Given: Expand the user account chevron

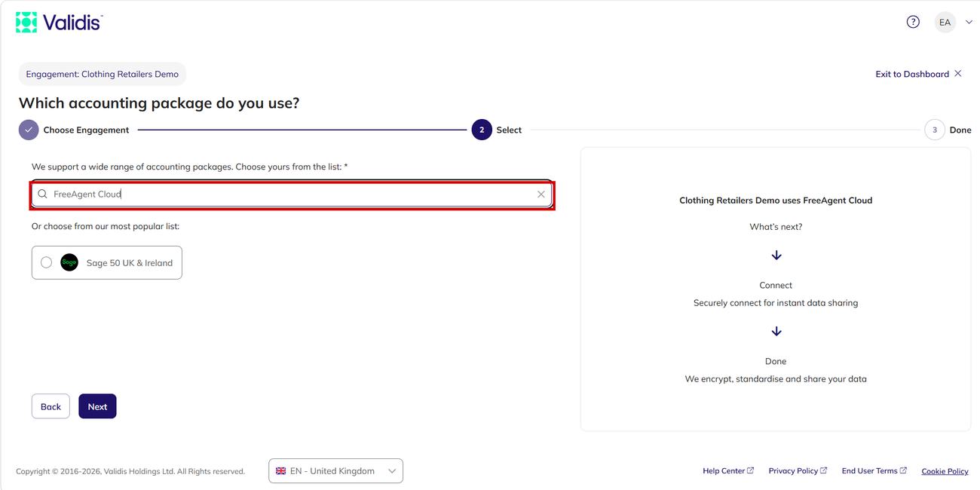Looking at the screenshot, I should pos(969,23).
